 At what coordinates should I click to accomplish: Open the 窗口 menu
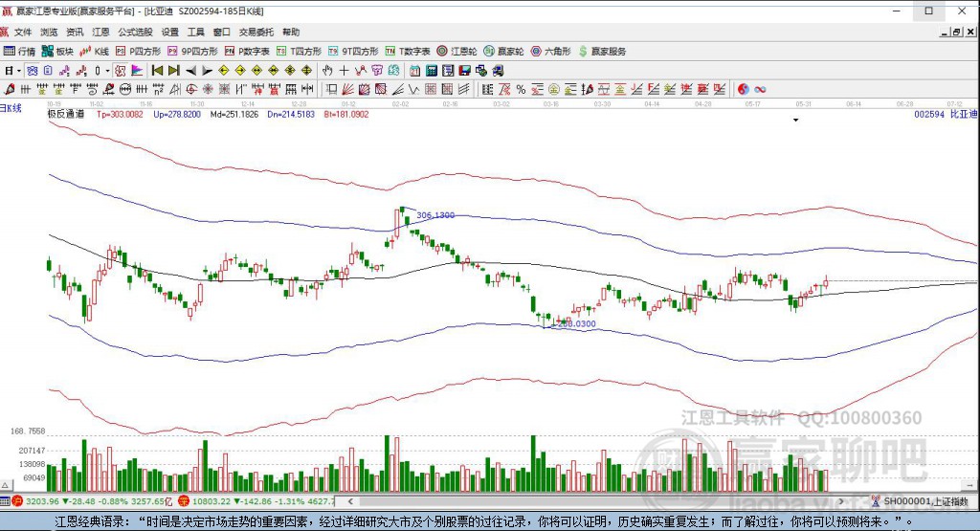click(222, 32)
